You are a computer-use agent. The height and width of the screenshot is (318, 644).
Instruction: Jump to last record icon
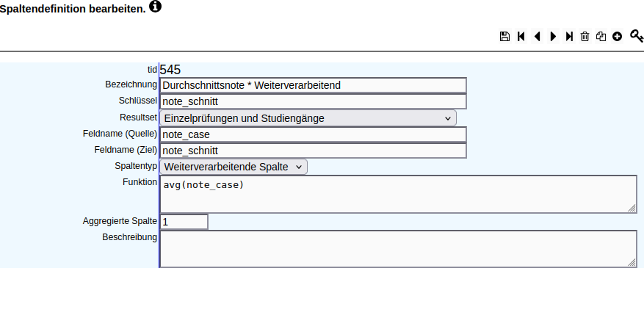click(x=569, y=36)
